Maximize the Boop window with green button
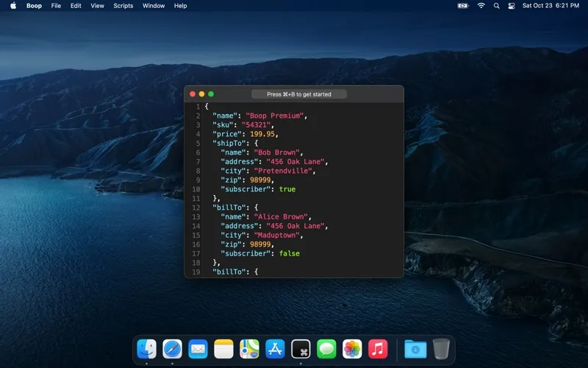 [211, 94]
